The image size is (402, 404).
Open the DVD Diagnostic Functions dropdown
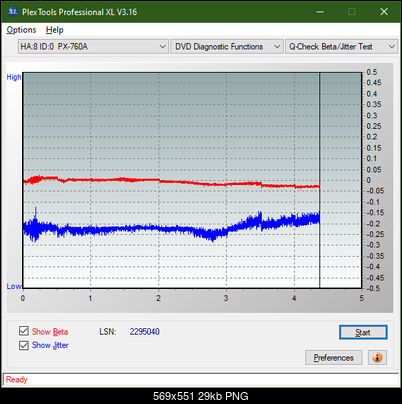227,47
